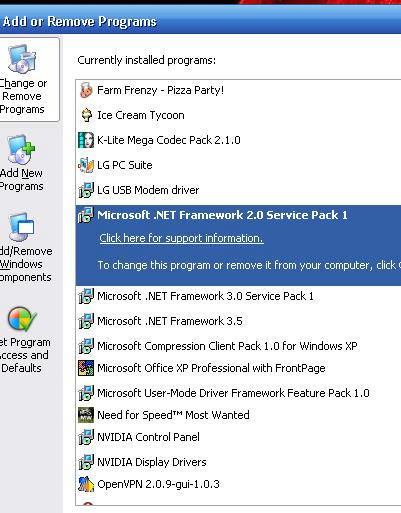Select Microsoft User-Mode Driver Framework Feature Pack
This screenshot has width=401, height=513.
pos(238,393)
